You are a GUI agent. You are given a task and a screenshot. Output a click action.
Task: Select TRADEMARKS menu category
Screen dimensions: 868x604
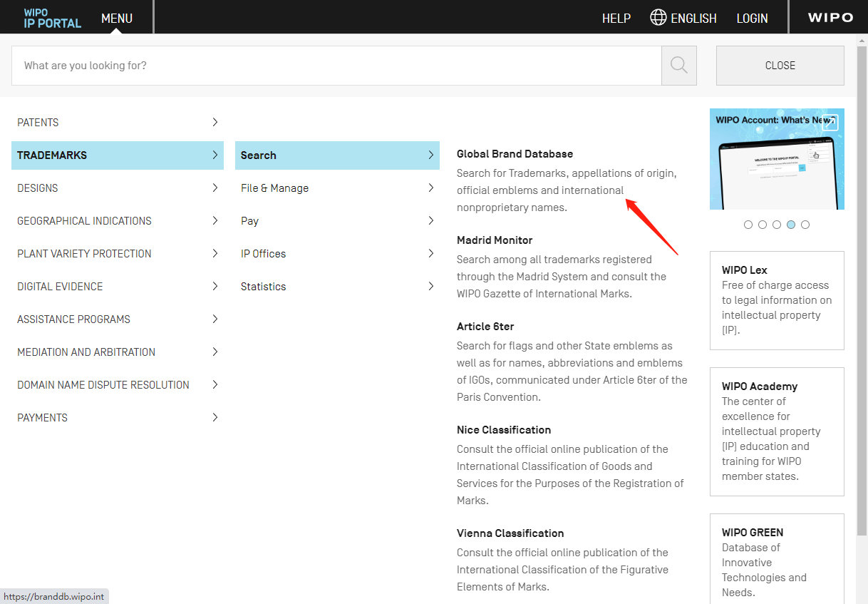tap(118, 155)
